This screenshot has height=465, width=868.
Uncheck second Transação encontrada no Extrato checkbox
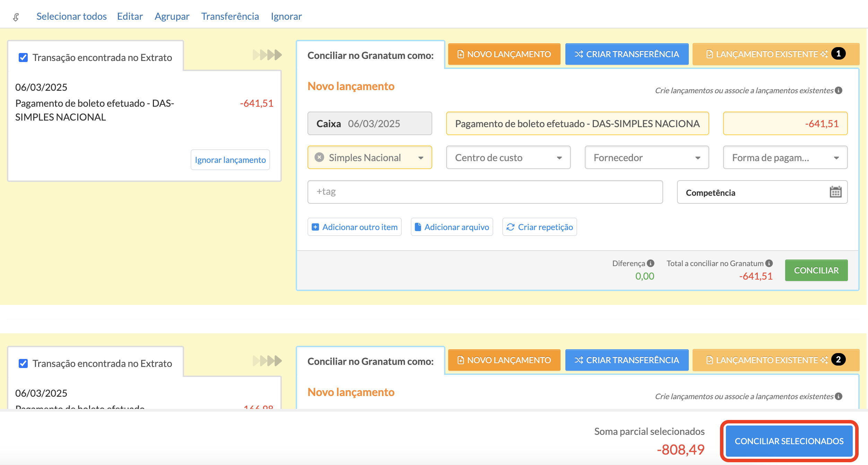23,363
